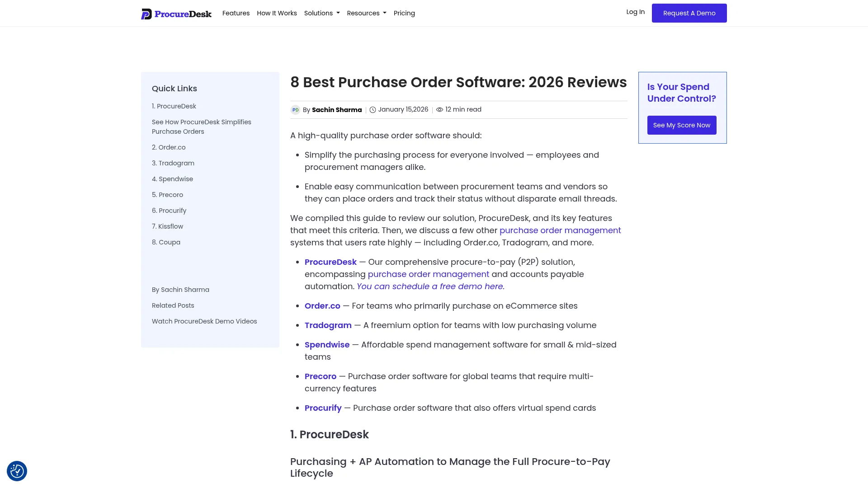
Task: Click the Log In link
Action: (635, 12)
